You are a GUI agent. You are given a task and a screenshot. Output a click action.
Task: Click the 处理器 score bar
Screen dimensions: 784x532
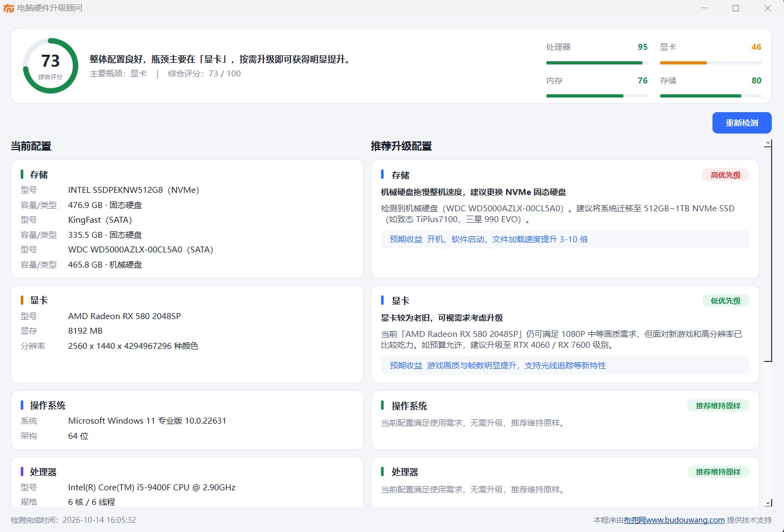click(597, 63)
